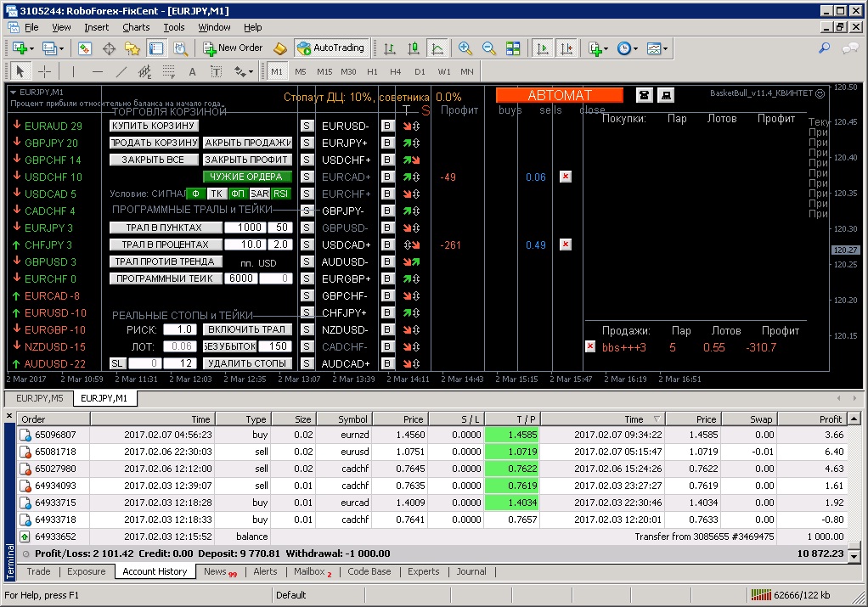Zoom in on the chart
Screen dimensions: 868x607
[465, 48]
